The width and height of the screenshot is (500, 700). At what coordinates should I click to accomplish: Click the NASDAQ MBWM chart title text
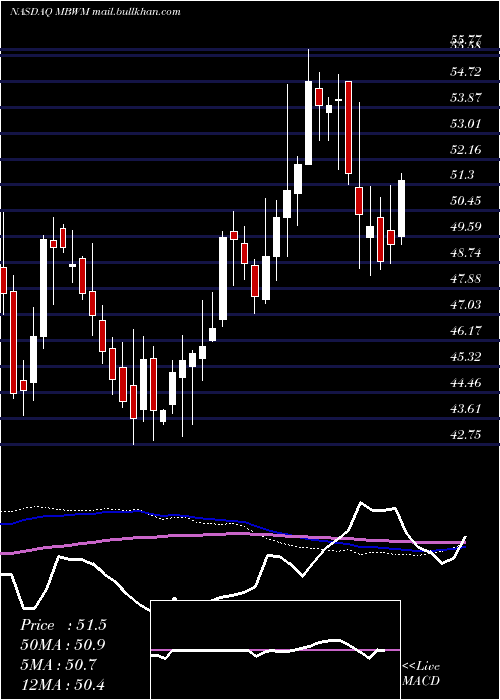95,11
